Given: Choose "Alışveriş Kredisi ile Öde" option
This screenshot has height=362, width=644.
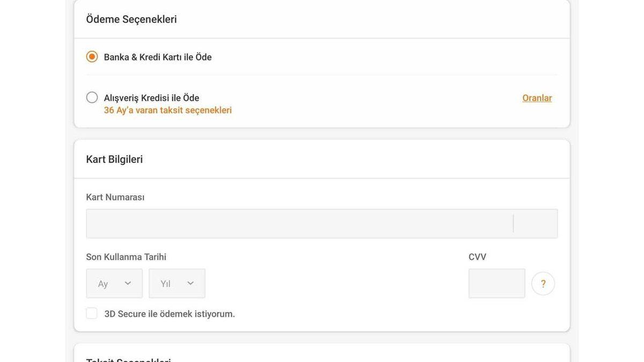Looking at the screenshot, I should click(92, 97).
